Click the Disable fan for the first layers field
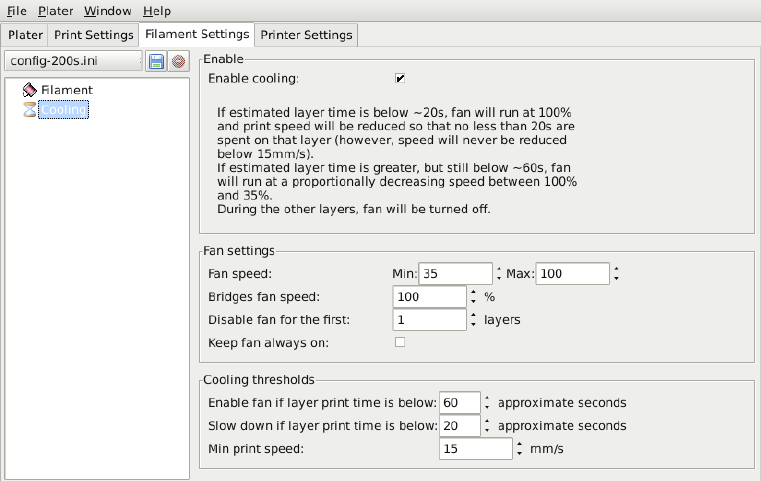The height and width of the screenshot is (481, 761). point(430,321)
